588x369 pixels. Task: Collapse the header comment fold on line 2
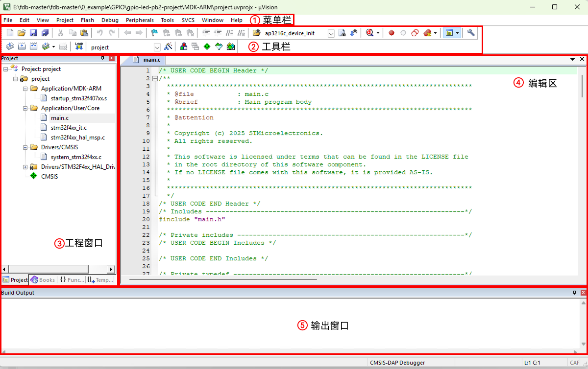coord(155,78)
